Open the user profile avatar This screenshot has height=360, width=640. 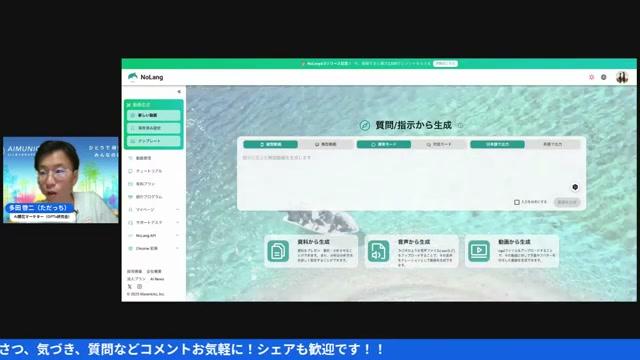622,77
